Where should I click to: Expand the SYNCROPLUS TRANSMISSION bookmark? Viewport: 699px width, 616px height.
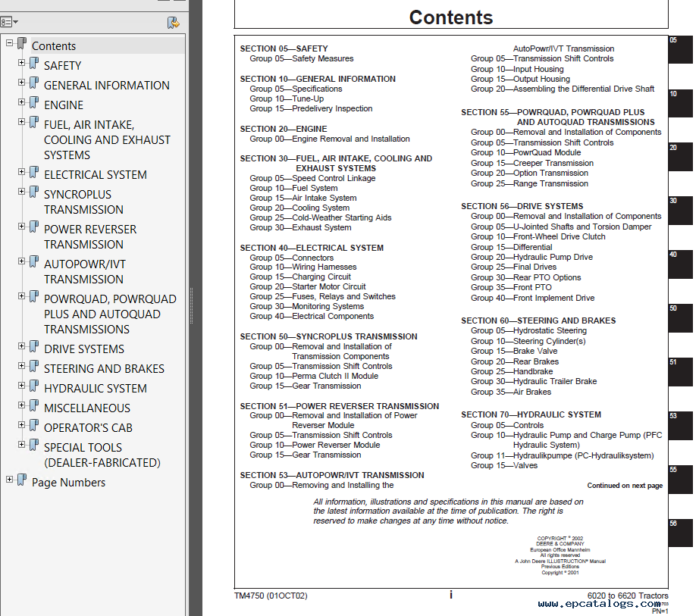point(21,192)
